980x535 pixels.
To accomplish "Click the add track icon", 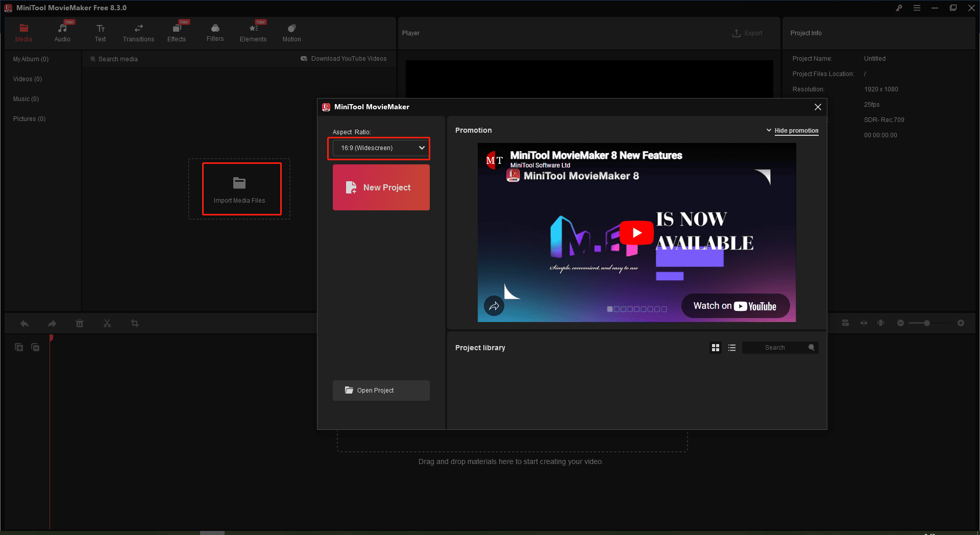I will [19, 347].
